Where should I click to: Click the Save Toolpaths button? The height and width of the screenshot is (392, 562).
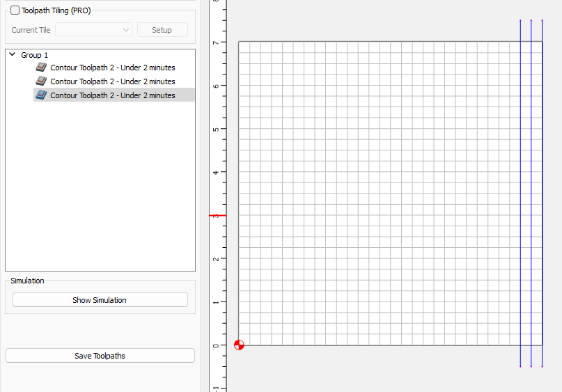click(100, 356)
